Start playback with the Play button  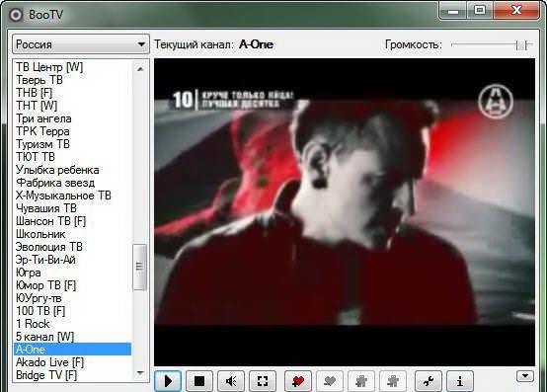168,381
